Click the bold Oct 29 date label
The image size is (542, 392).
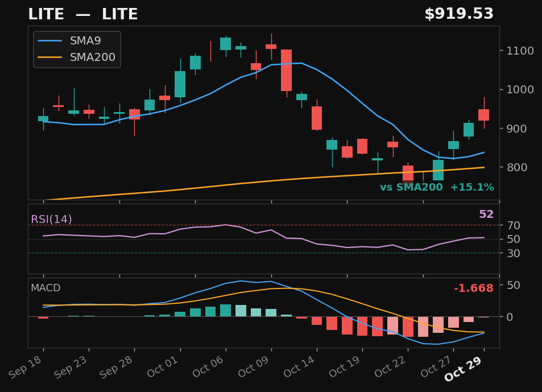(x=463, y=369)
